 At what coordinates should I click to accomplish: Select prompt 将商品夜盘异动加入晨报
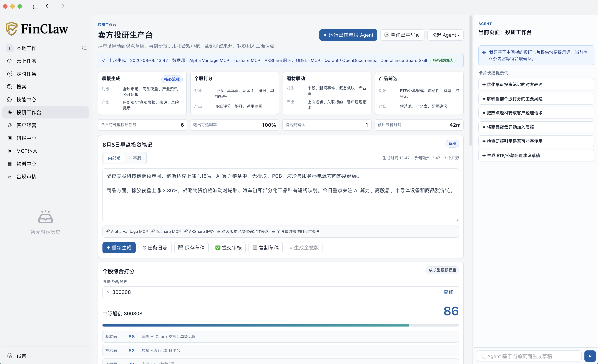tap(536, 127)
